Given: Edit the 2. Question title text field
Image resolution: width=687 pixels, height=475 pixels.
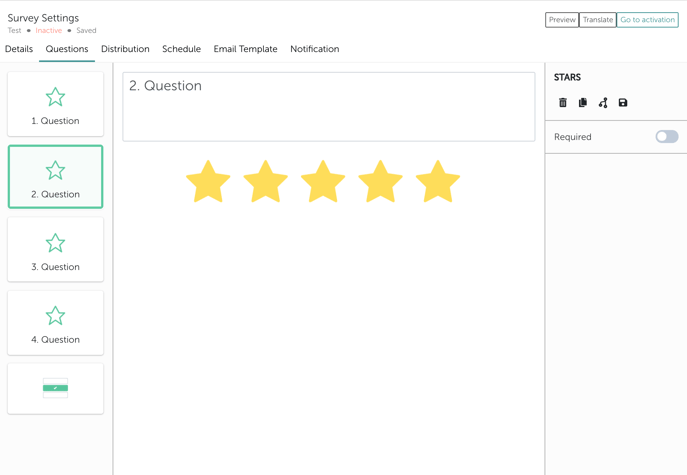Looking at the screenshot, I should coord(329,107).
